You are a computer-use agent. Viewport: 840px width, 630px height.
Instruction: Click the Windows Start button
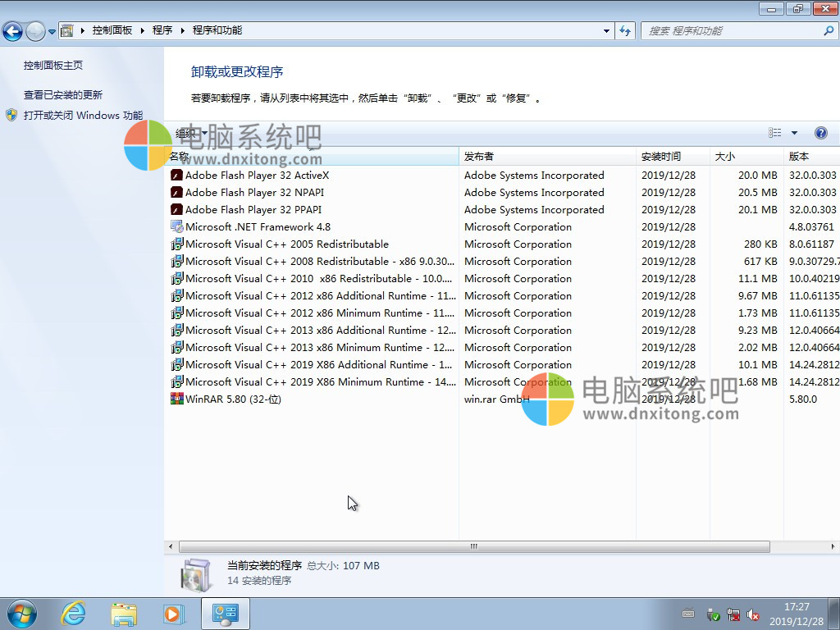21,613
